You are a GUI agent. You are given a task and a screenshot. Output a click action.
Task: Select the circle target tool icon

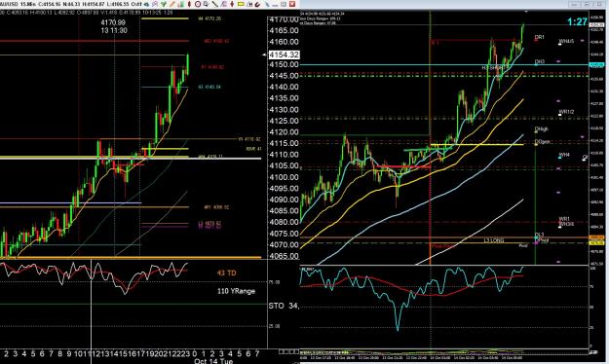[198, 4]
